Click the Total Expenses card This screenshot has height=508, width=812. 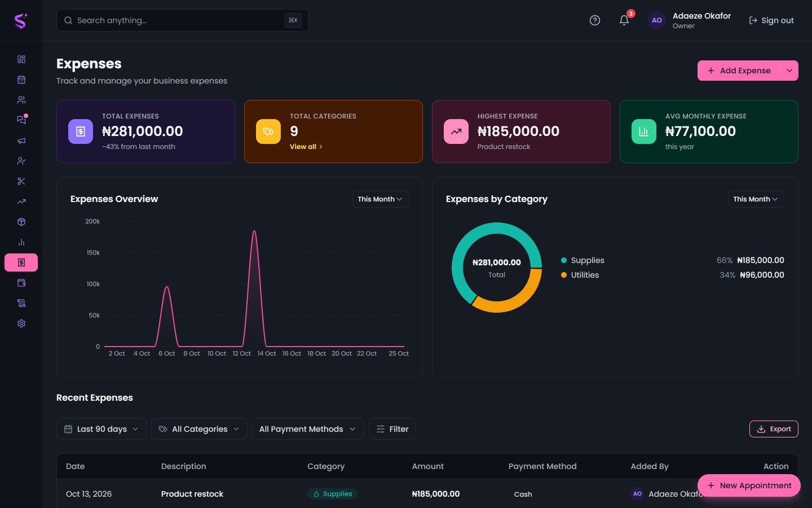[145, 132]
